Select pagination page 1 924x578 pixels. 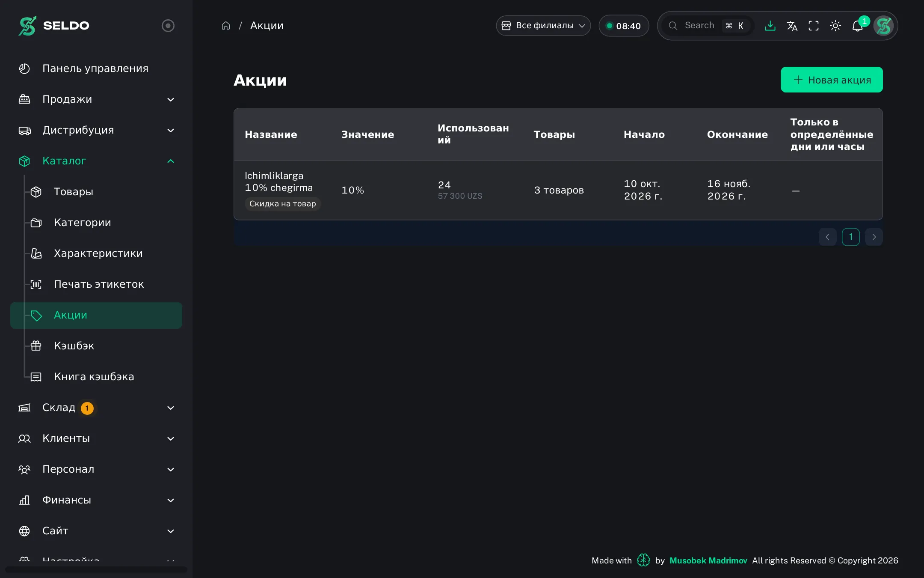(850, 237)
